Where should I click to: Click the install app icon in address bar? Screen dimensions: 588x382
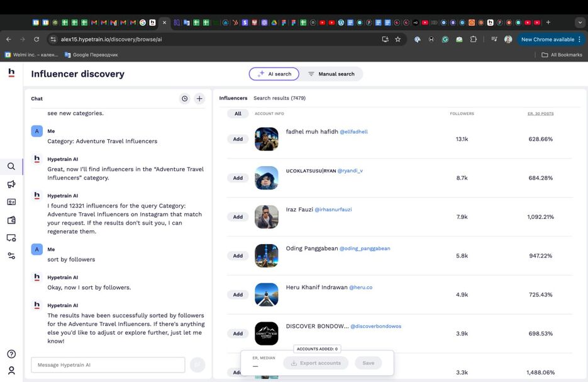click(385, 40)
